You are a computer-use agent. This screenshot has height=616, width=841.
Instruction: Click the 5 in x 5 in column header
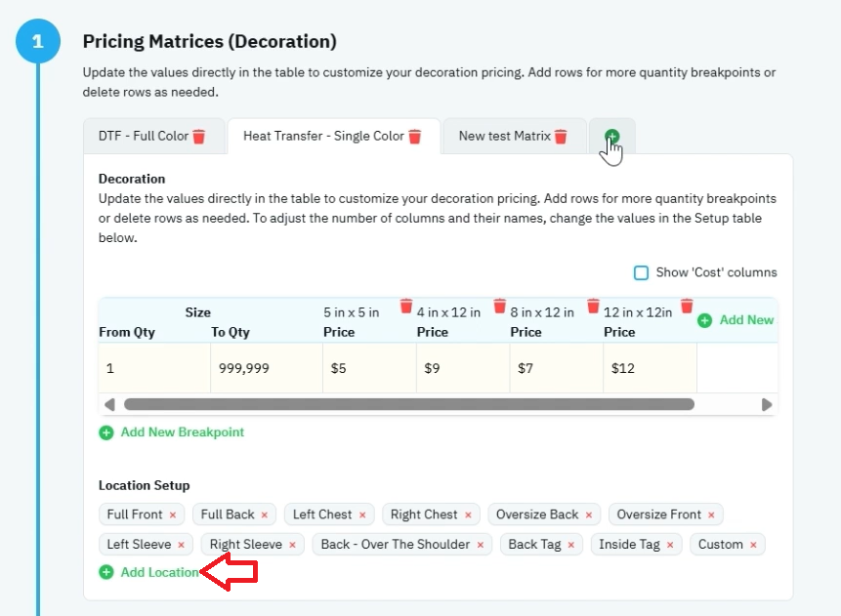click(352, 312)
